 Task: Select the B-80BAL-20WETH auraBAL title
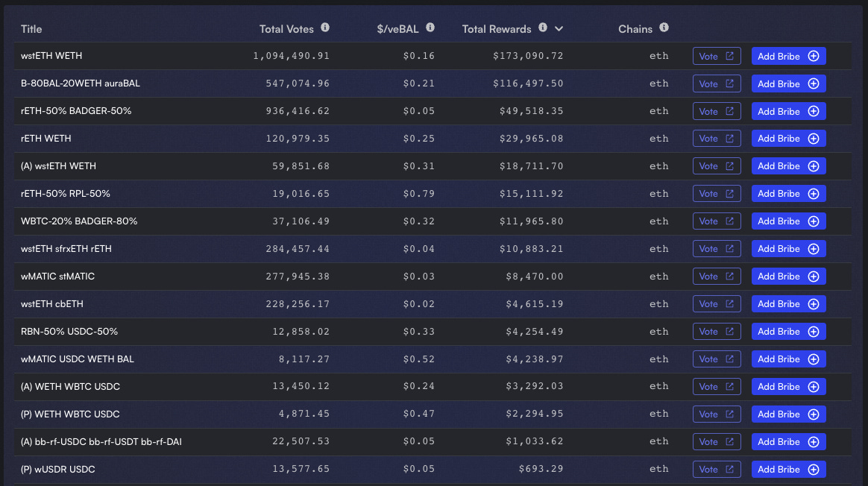[x=81, y=83]
